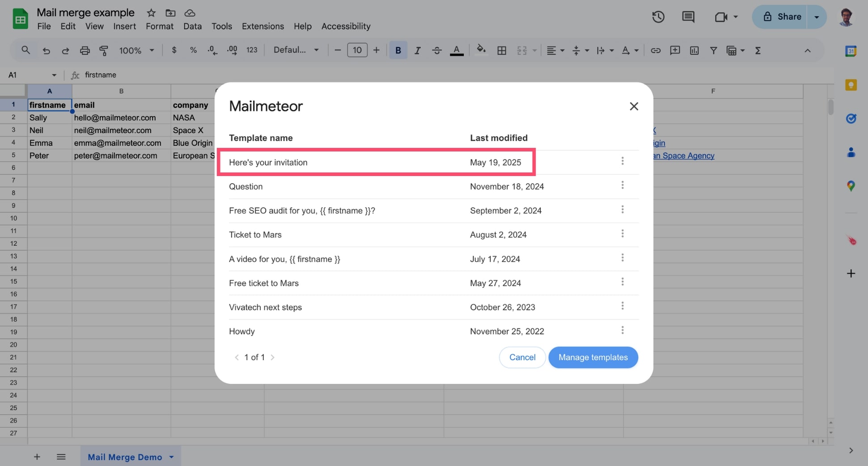The height and width of the screenshot is (466, 868).
Task: Open the font family dropdown
Action: [296, 50]
